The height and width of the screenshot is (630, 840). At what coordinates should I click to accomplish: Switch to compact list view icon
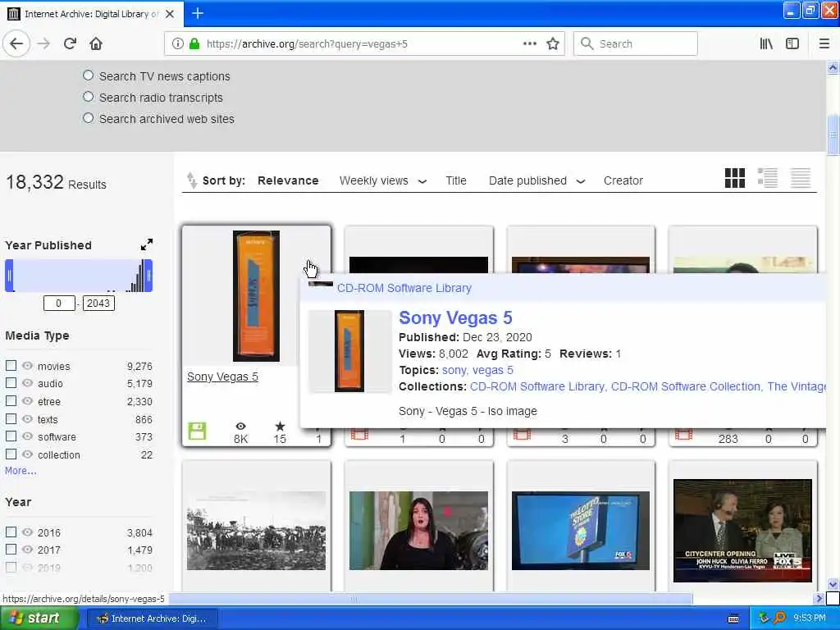(801, 178)
